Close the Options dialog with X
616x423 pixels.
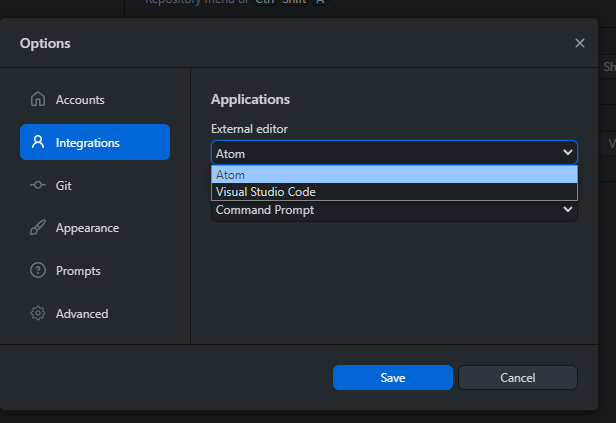coord(580,43)
